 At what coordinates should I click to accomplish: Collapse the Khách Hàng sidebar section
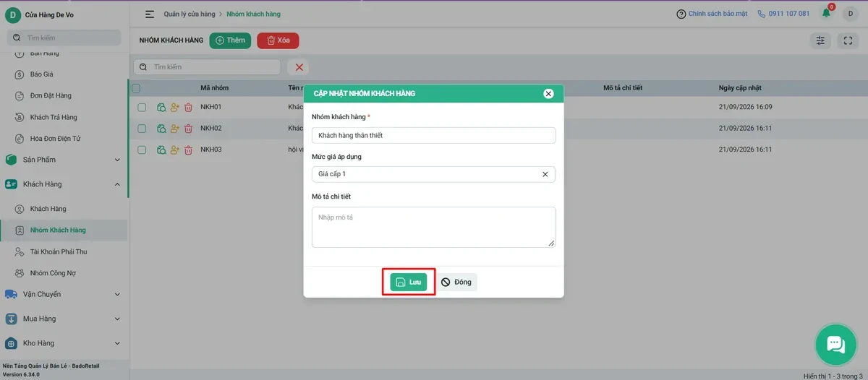pos(64,184)
